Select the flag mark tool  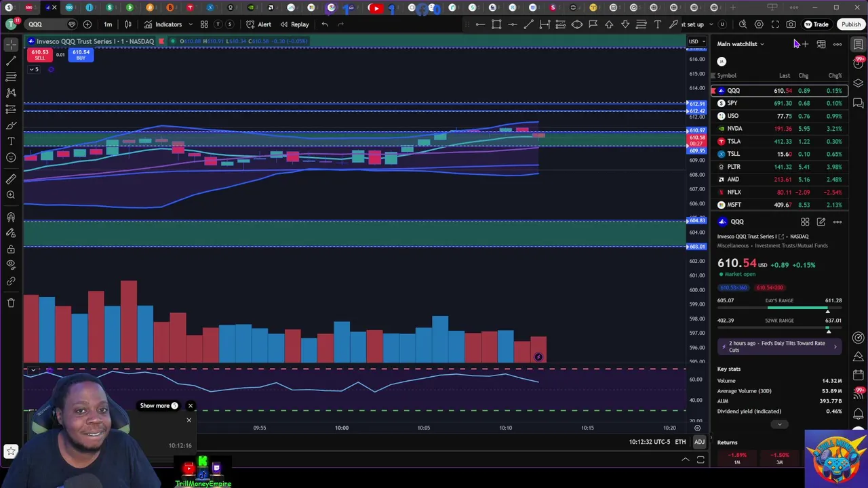pos(593,24)
